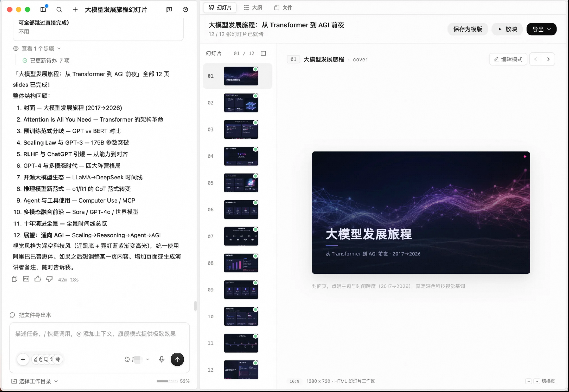Expand 查看 1 个步骤 steps
The image size is (569, 392).
(x=37, y=48)
